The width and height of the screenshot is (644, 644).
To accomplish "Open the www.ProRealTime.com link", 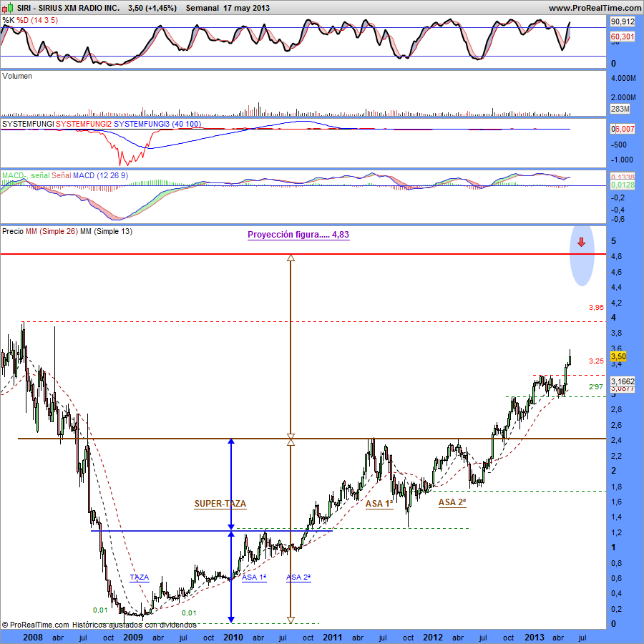I will [595, 8].
